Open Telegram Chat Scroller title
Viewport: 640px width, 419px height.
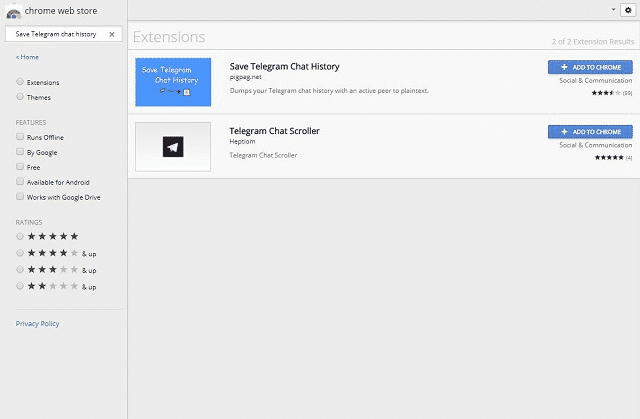(x=274, y=131)
